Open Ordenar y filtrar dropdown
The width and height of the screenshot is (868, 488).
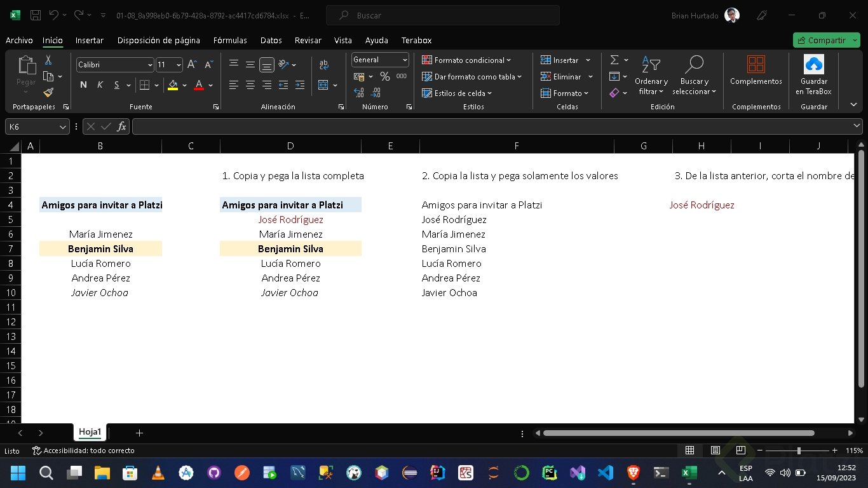[x=651, y=75]
